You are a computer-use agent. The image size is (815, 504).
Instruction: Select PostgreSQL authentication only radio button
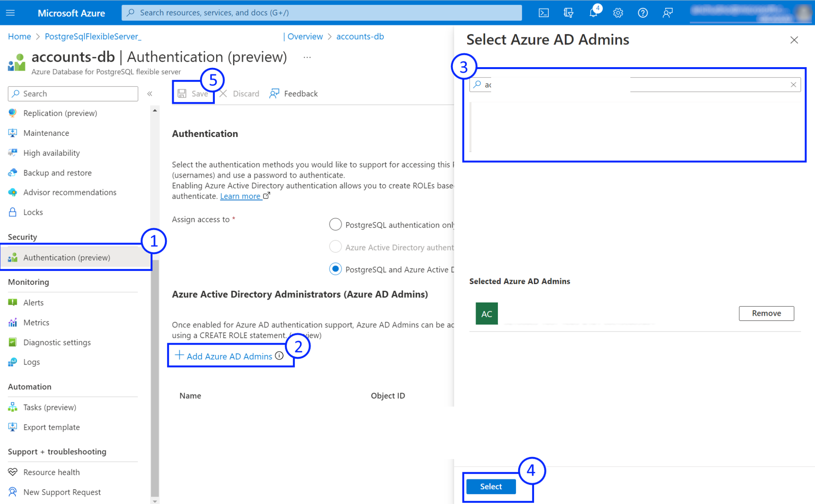[x=336, y=225]
